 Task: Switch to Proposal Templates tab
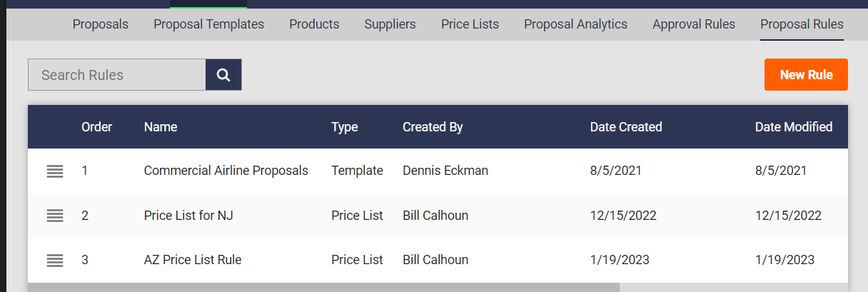point(208,24)
